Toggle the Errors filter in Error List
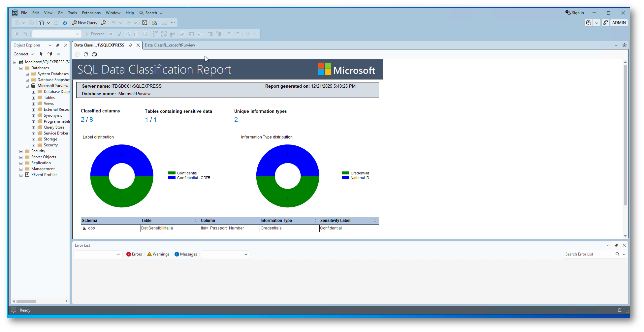The image size is (644, 332). (134, 254)
